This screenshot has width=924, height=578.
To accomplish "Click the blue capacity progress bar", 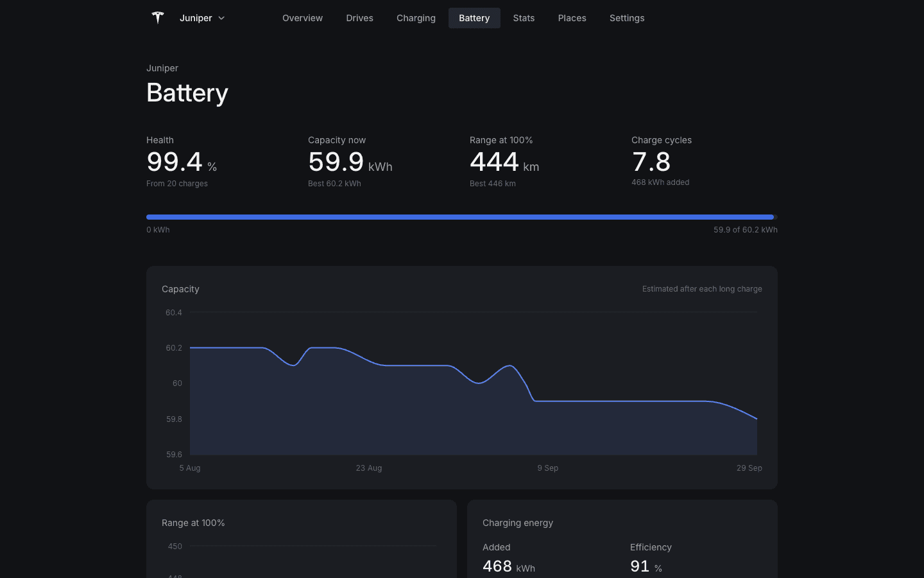I will pyautogui.click(x=462, y=217).
